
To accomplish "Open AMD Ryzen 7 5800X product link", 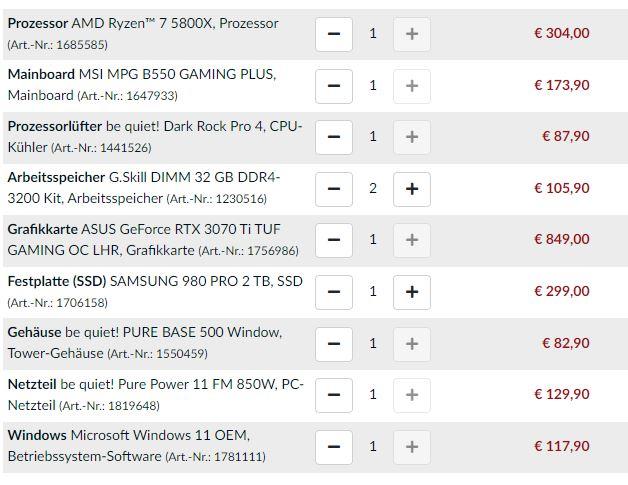I will coord(176,23).
